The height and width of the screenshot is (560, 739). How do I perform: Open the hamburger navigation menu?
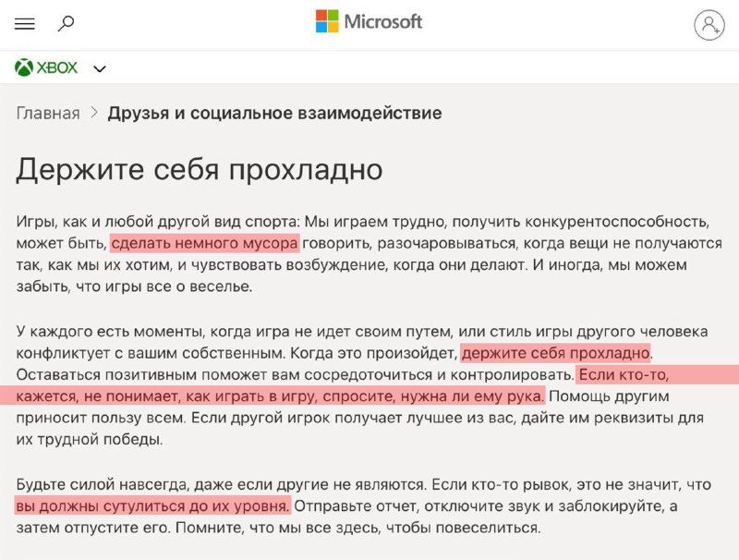point(25,22)
